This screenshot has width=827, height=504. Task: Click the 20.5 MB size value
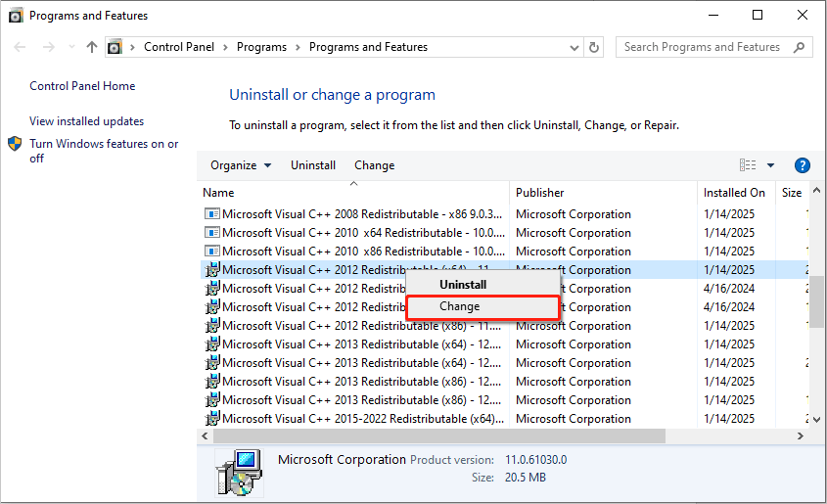(x=526, y=478)
